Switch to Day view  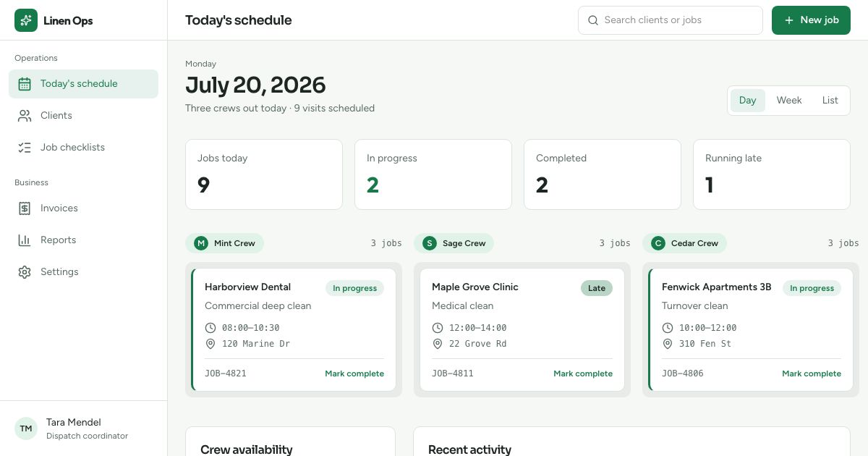point(747,101)
